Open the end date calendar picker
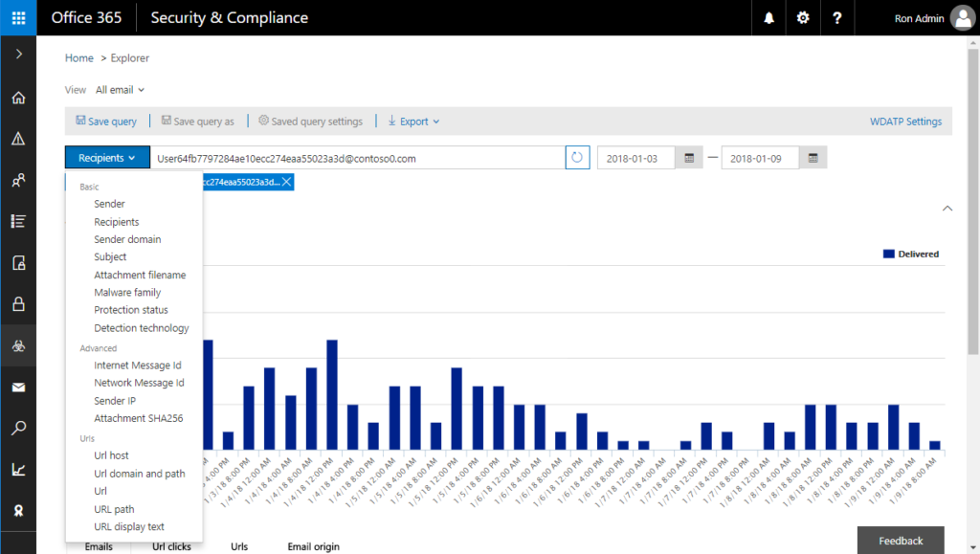980x554 pixels. coord(813,157)
